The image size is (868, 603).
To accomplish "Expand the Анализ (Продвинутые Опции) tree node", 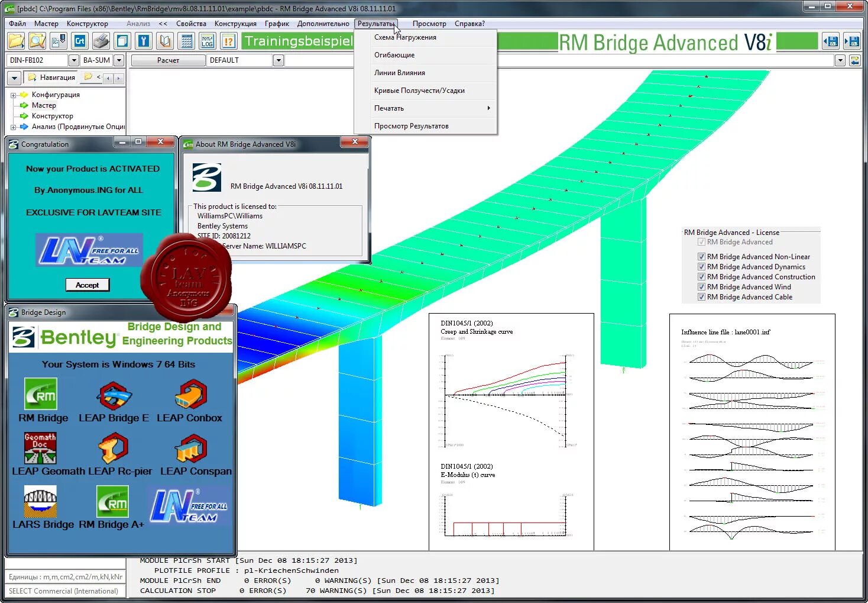I will coord(13,127).
